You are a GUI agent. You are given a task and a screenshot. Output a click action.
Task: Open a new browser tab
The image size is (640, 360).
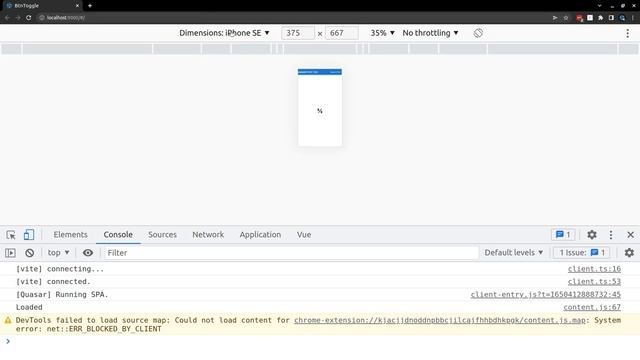[x=90, y=6]
